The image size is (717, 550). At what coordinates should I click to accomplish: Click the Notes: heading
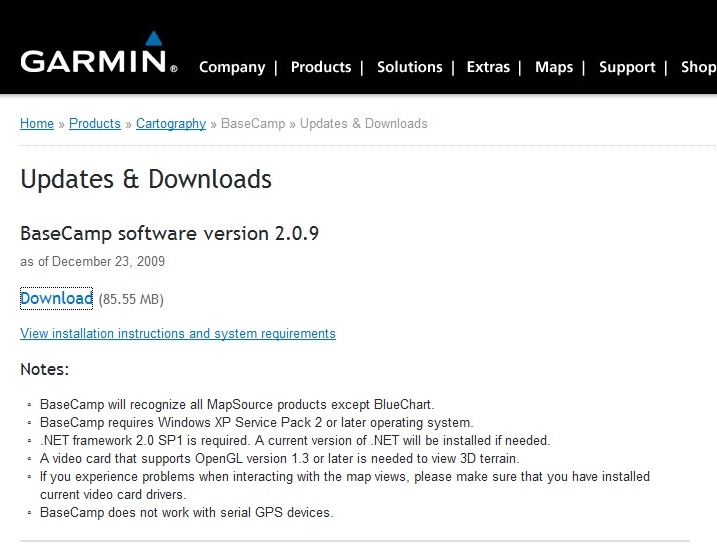coord(45,369)
